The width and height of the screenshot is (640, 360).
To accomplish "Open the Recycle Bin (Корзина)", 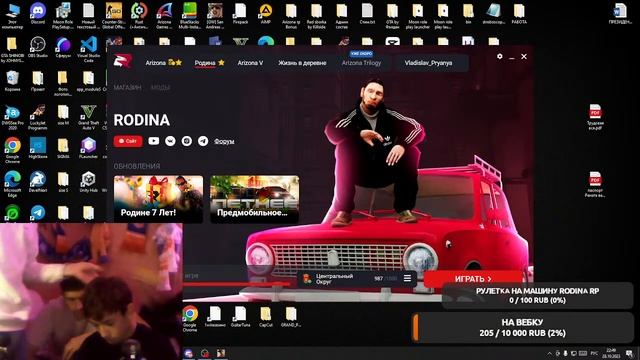I will 12,80.
